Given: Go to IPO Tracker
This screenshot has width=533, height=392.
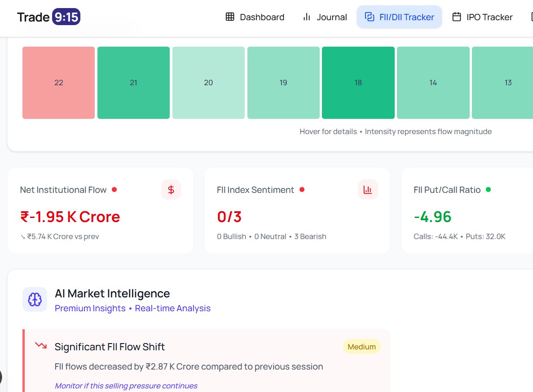Looking at the screenshot, I should tap(482, 17).
